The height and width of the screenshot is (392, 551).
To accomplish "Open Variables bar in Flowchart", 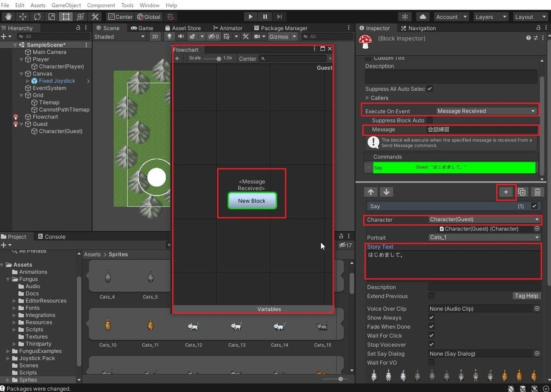I will (253, 309).
